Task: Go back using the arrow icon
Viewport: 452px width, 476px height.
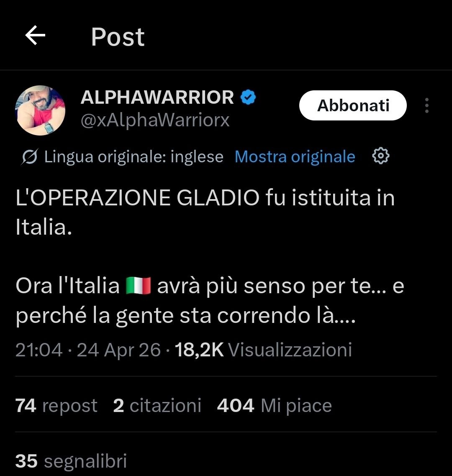Action: (35, 36)
